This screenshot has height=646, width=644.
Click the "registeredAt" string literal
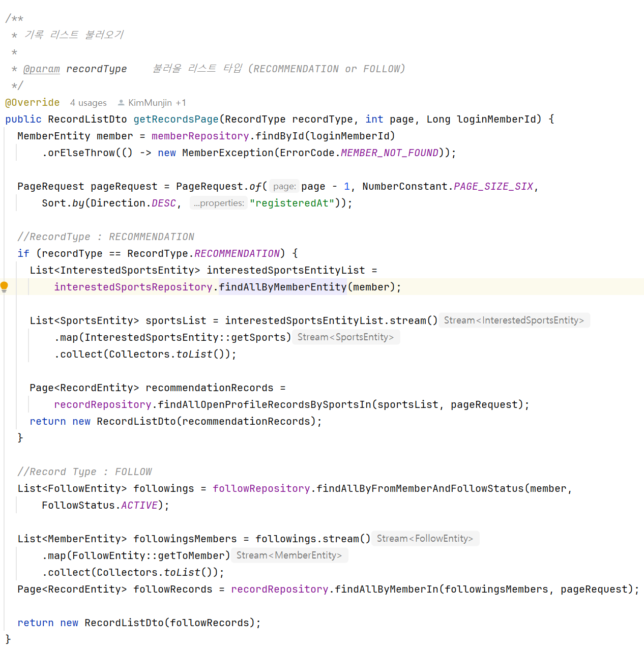[x=292, y=203]
